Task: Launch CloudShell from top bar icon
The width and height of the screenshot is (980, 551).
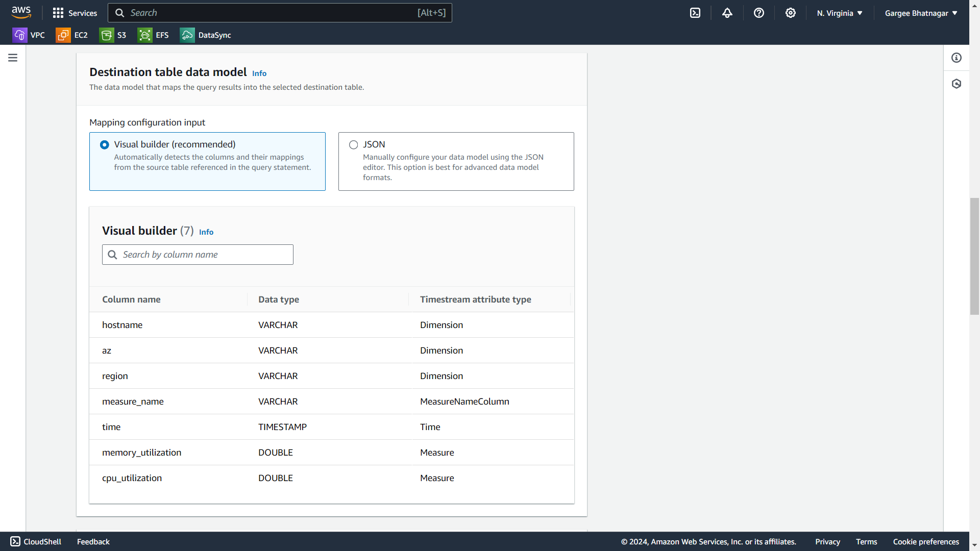Action: [x=695, y=13]
